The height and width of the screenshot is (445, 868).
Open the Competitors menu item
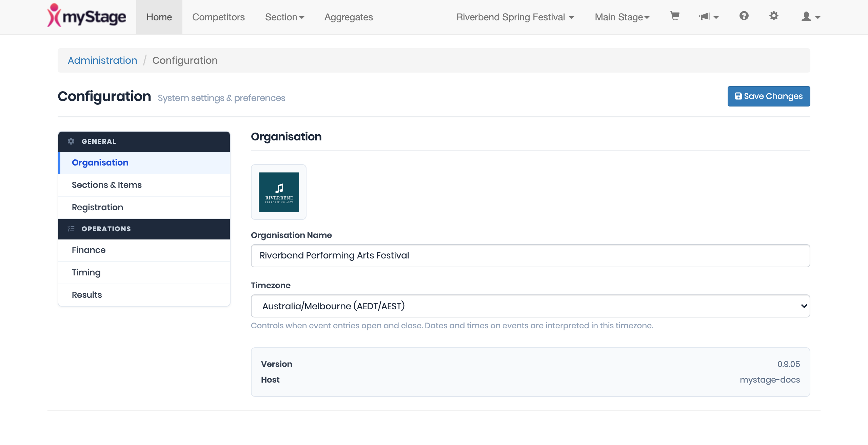[218, 17]
